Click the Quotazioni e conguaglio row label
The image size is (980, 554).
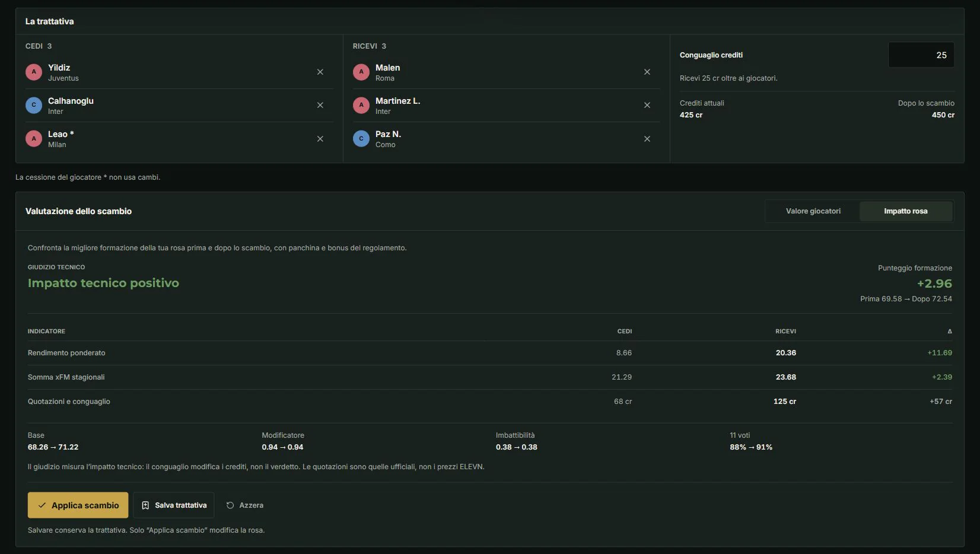[69, 402]
